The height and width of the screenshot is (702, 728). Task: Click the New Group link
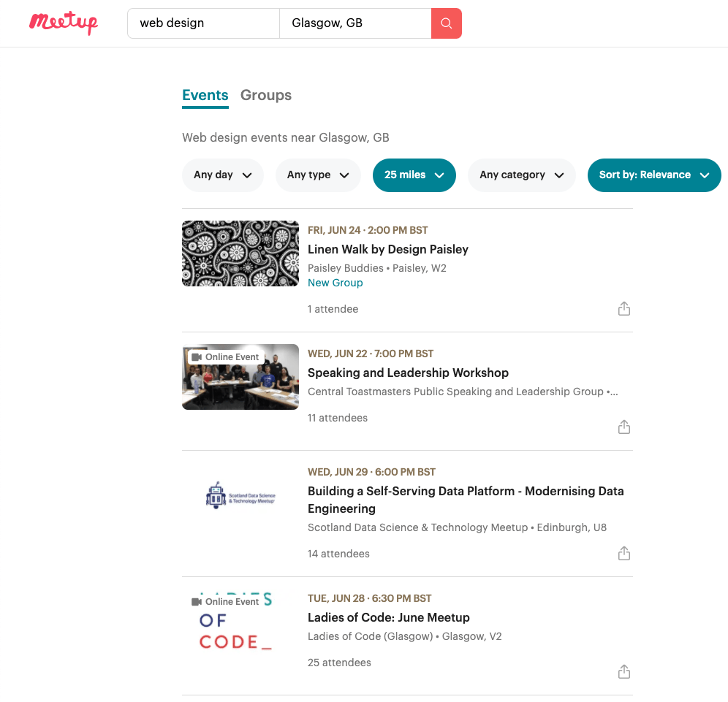335,283
